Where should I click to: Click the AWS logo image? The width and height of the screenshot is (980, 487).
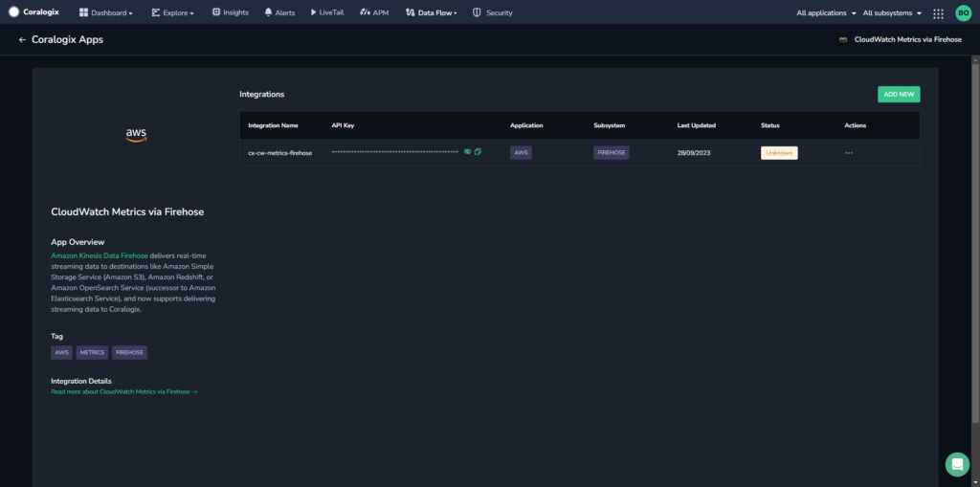click(x=136, y=135)
